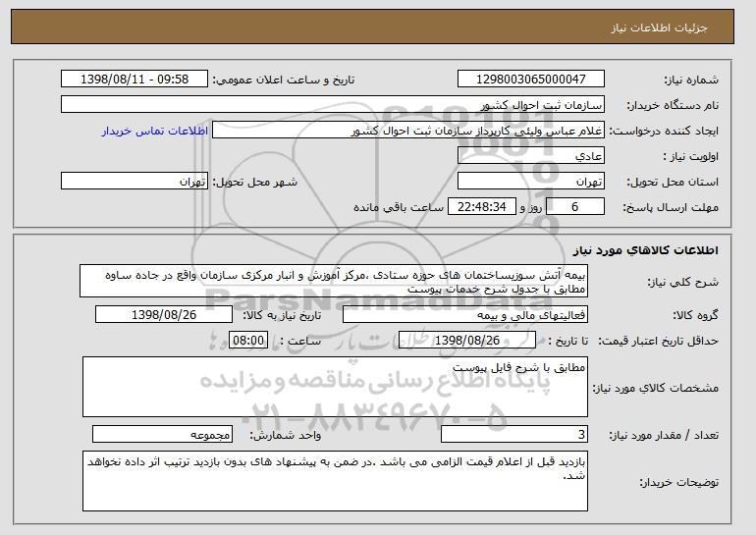
Task: Click the label استان محل تحویل
Action: (x=673, y=183)
